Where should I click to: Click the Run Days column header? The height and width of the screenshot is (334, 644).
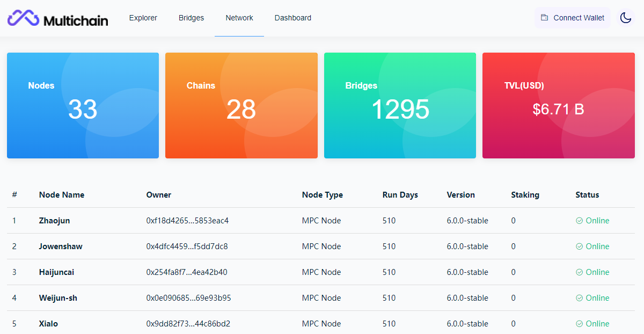click(400, 195)
